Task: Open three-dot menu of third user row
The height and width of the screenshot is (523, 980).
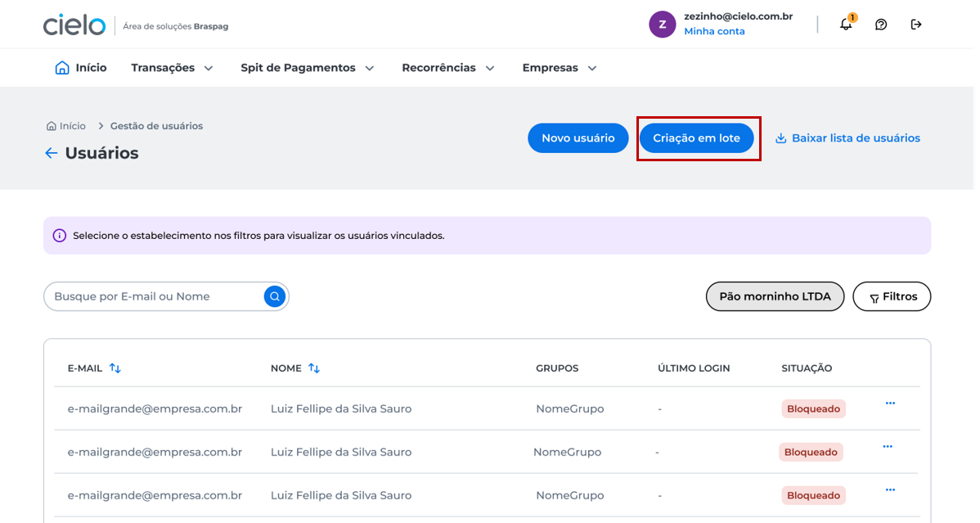Action: point(890,489)
